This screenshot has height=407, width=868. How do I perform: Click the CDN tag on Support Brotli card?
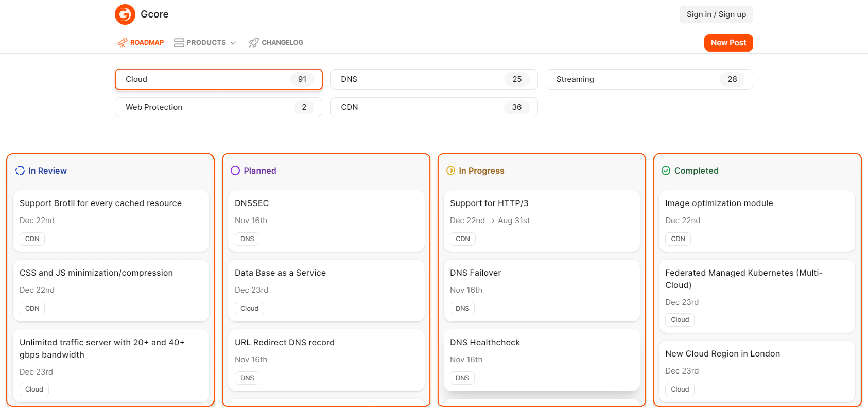pos(32,239)
